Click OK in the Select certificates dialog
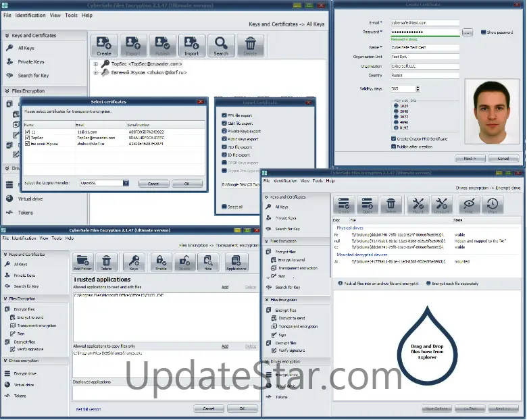 187,184
